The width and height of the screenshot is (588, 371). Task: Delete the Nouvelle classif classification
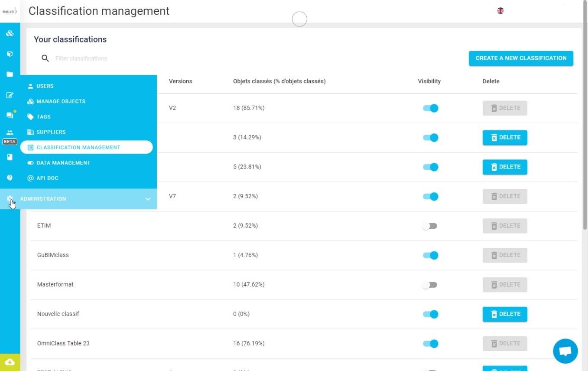[504, 314]
